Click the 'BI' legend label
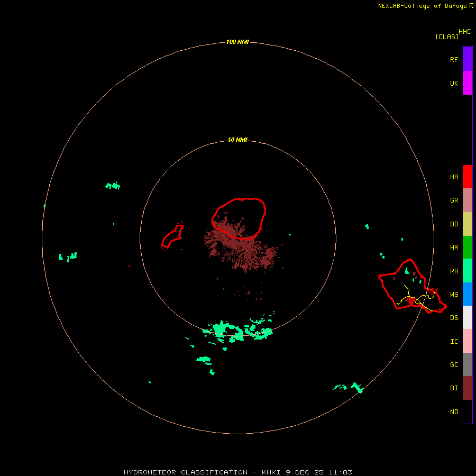Image resolution: width=476 pixels, height=476 pixels. tap(454, 388)
